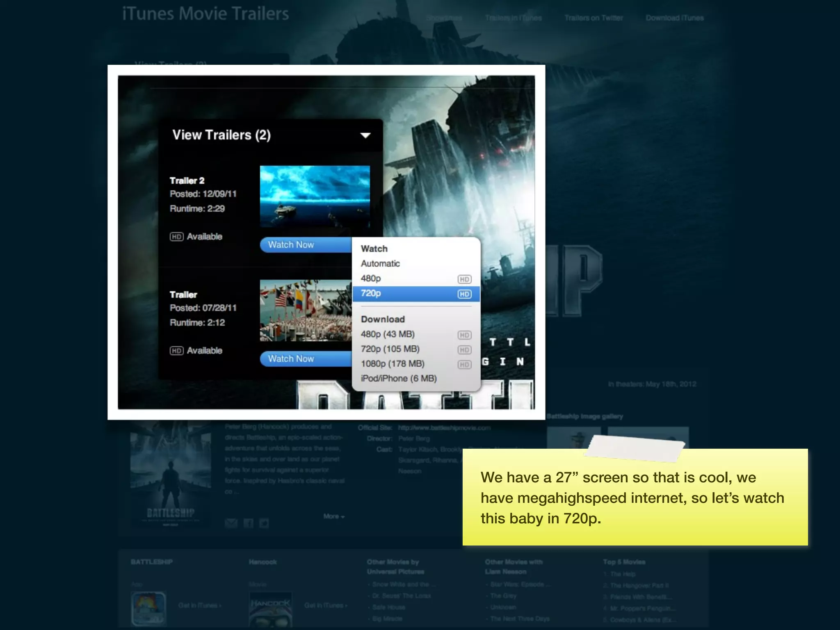
Task: Open the flags Trailer thumbnail
Action: (x=306, y=310)
